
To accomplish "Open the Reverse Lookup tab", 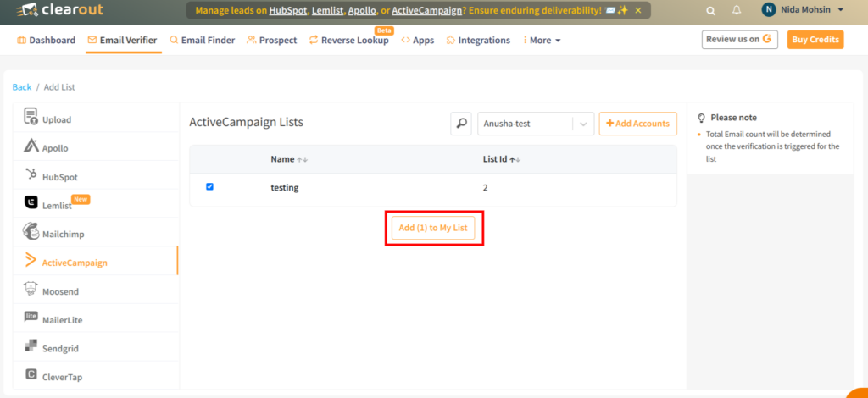I will click(x=348, y=41).
